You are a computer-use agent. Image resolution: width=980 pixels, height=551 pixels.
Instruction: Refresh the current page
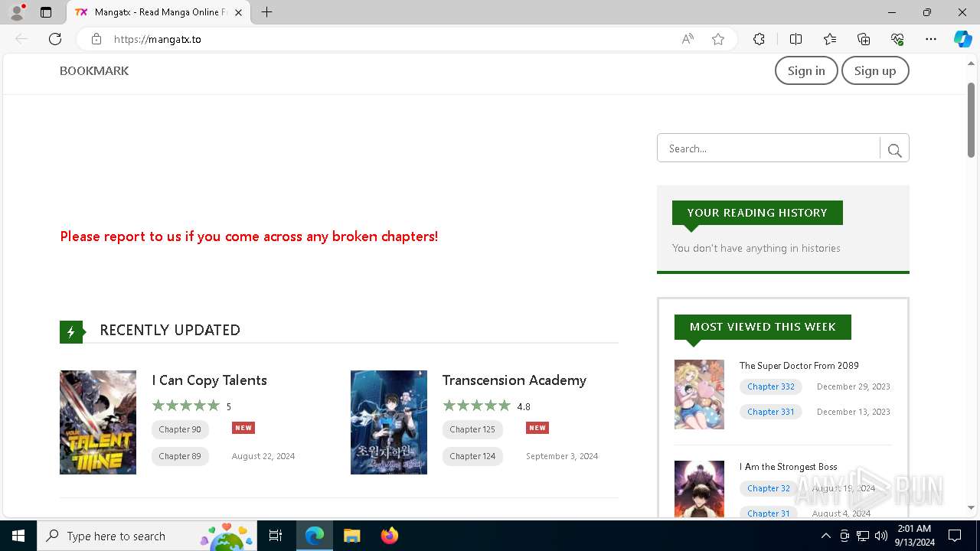tap(55, 39)
